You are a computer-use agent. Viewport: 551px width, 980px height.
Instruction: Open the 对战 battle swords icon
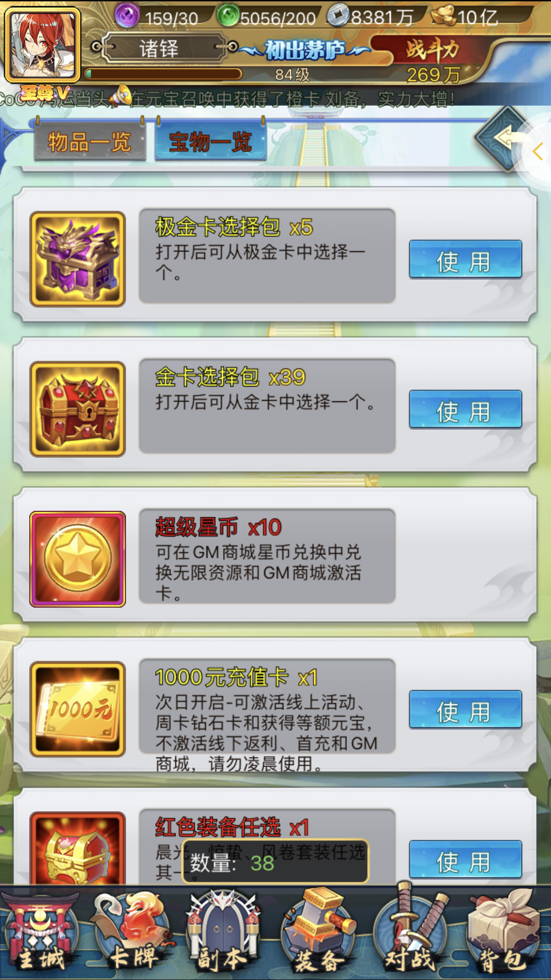pos(410,932)
